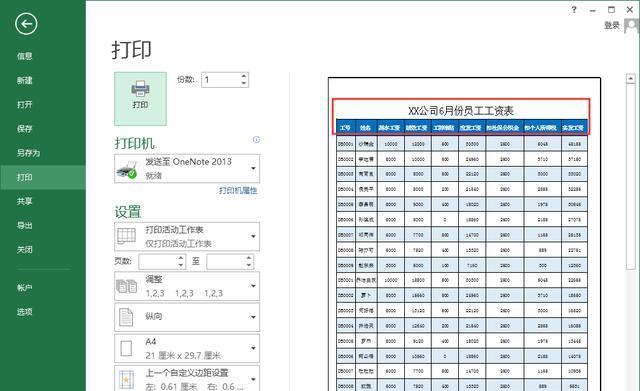
Task: Click the help question mark icon
Action: pyautogui.click(x=574, y=9)
